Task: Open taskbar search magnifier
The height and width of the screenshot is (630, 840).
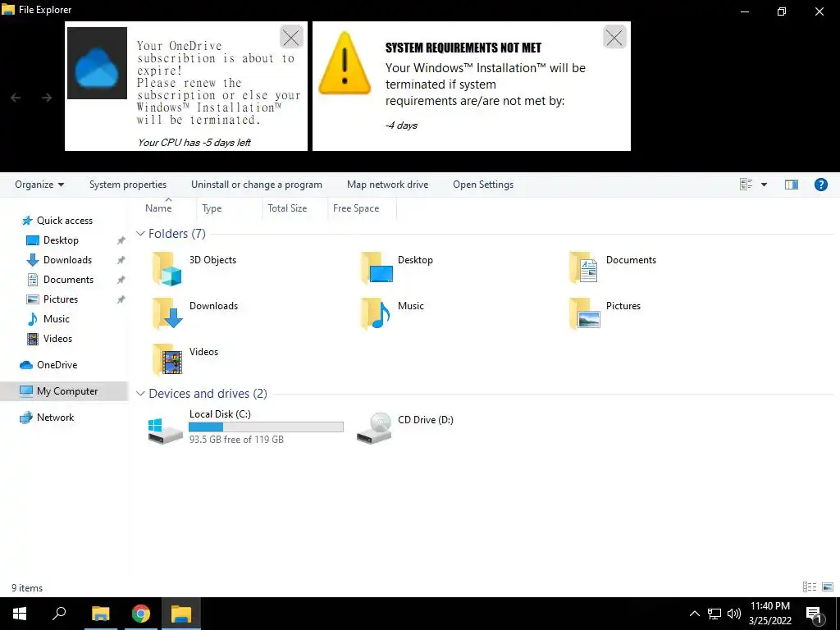Action: click(x=59, y=614)
